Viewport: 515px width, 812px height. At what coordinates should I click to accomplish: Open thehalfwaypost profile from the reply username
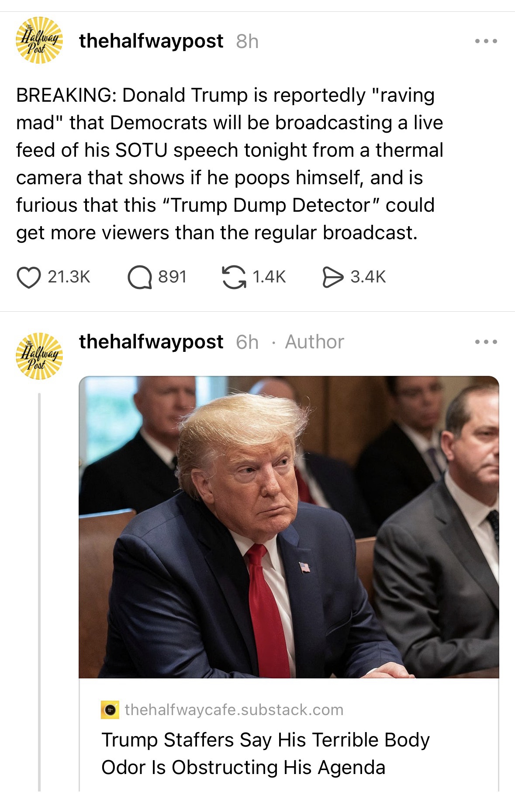click(x=151, y=341)
